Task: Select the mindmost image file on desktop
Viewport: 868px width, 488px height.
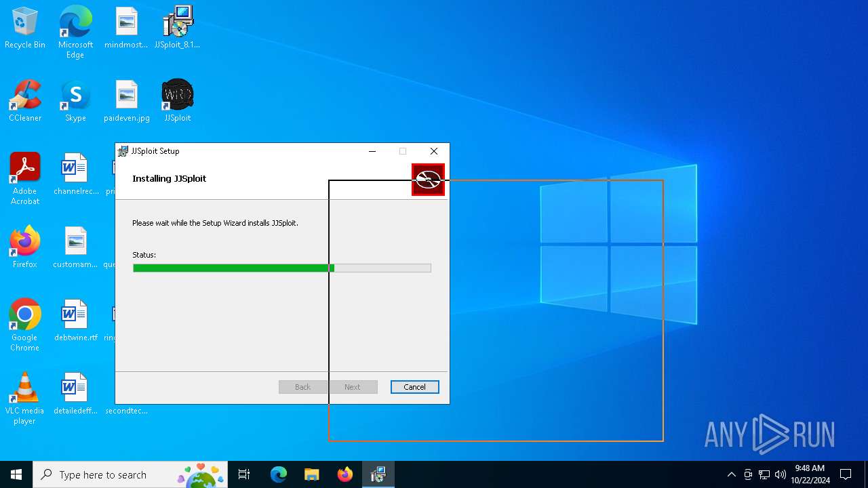Action: pos(126,28)
